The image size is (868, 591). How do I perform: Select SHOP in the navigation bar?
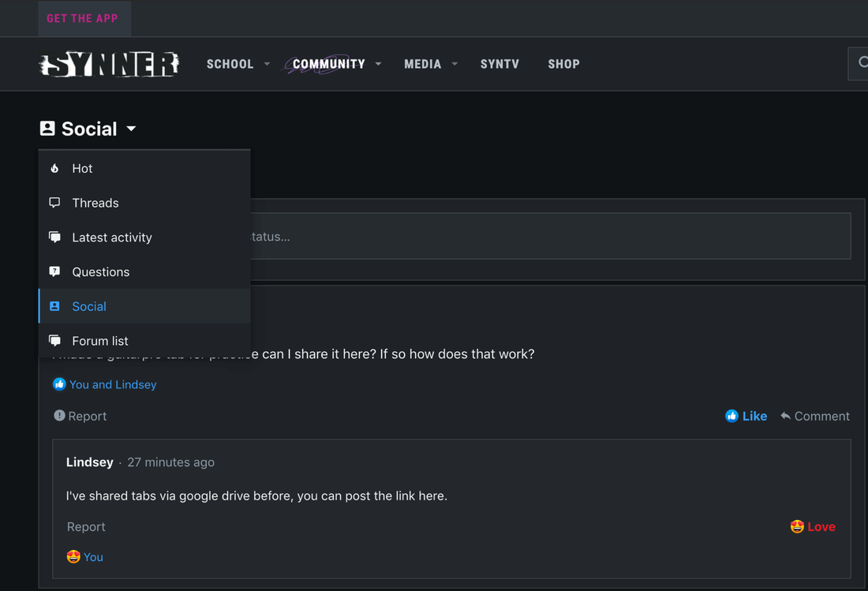pyautogui.click(x=563, y=64)
